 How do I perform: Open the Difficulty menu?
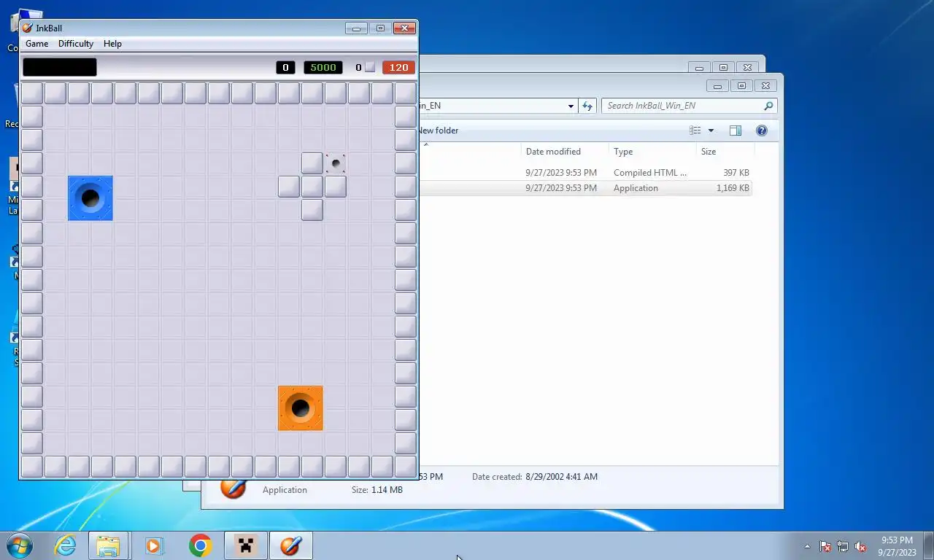pos(76,44)
